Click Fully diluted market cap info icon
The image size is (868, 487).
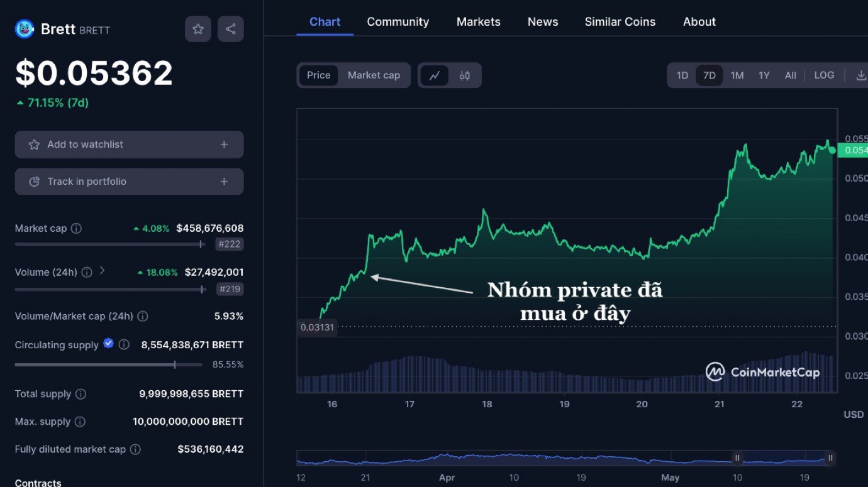[135, 449]
